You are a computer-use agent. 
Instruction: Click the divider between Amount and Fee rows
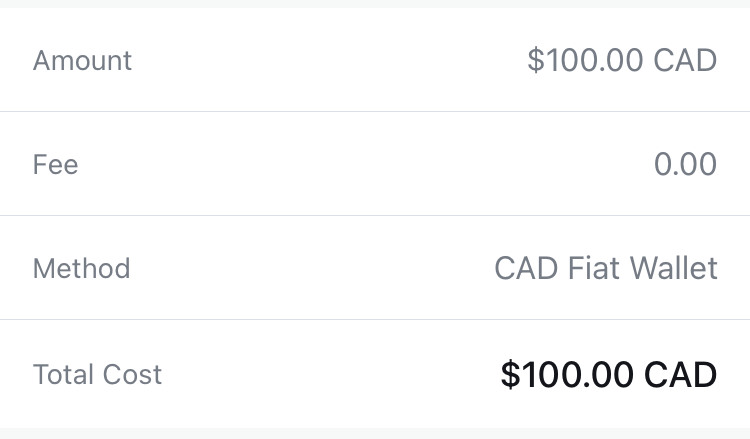[375, 111]
